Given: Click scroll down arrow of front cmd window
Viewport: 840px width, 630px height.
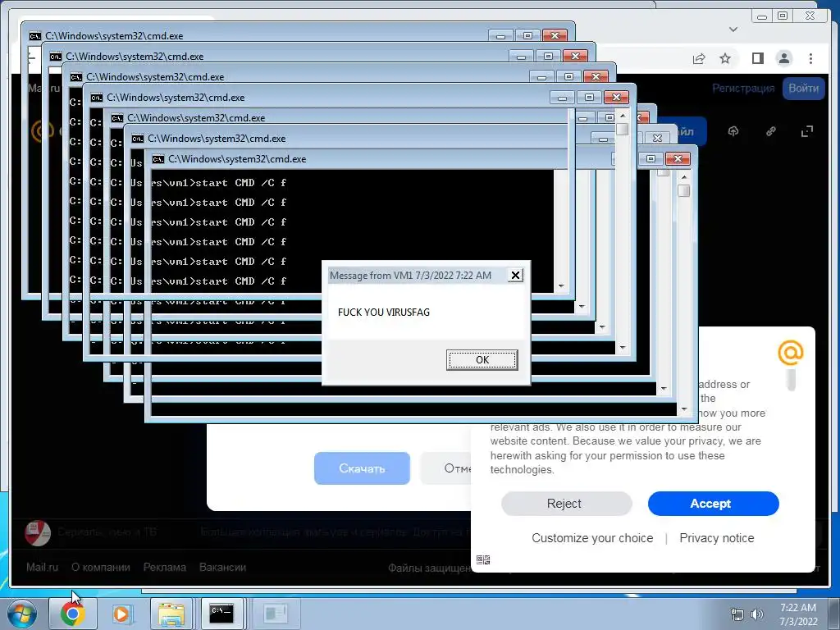Looking at the screenshot, I should click(683, 409).
